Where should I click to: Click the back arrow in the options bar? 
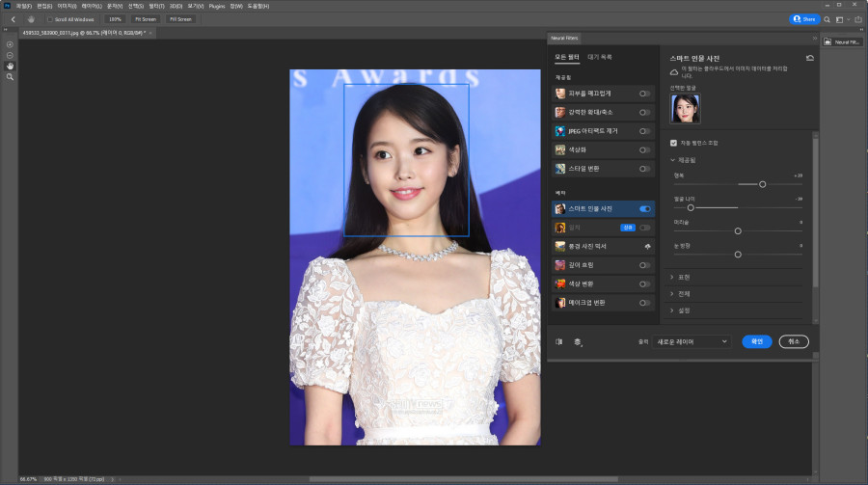click(14, 19)
